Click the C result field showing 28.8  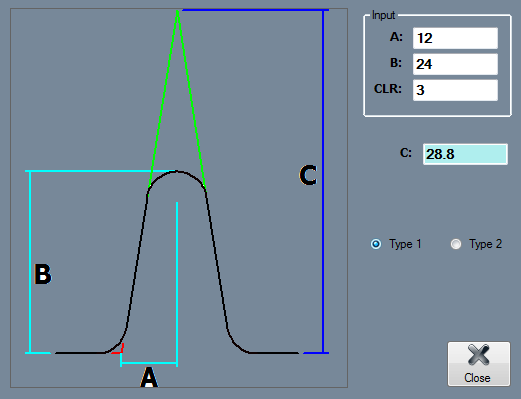465,154
